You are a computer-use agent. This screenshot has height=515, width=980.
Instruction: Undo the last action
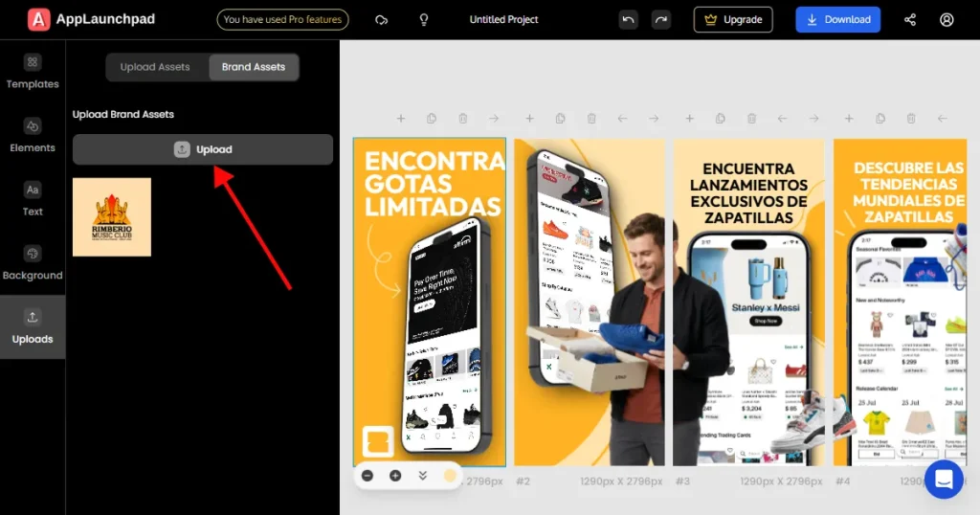pyautogui.click(x=628, y=20)
